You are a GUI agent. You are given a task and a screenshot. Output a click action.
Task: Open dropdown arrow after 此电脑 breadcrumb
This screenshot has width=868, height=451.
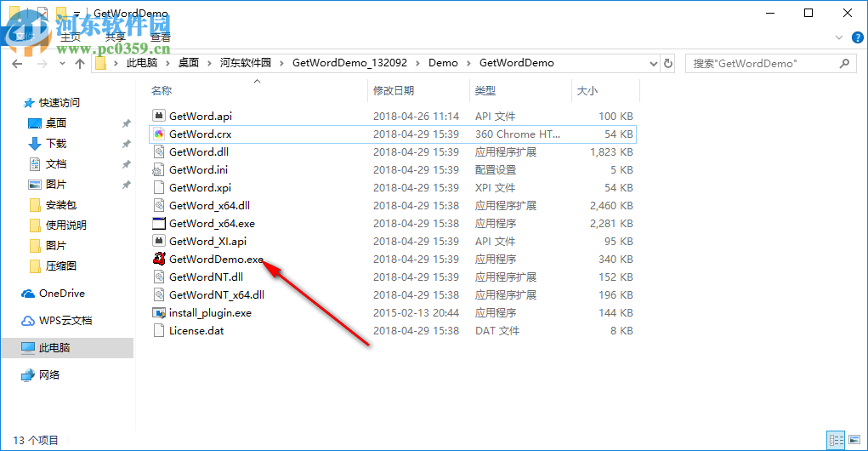(x=167, y=63)
